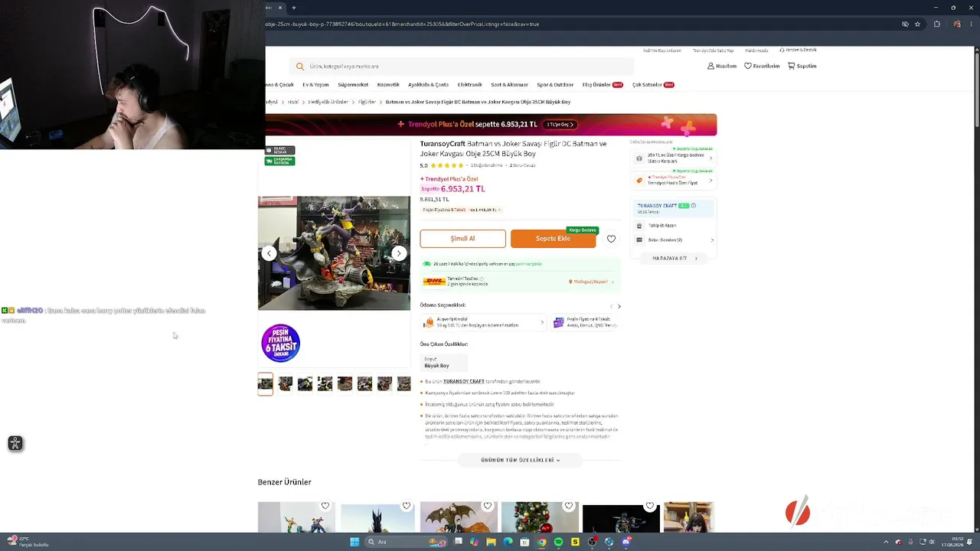This screenshot has height=551, width=980.
Task: Expand Trendyol Plus'a Özel Fiyat campaign row
Action: pos(673,181)
